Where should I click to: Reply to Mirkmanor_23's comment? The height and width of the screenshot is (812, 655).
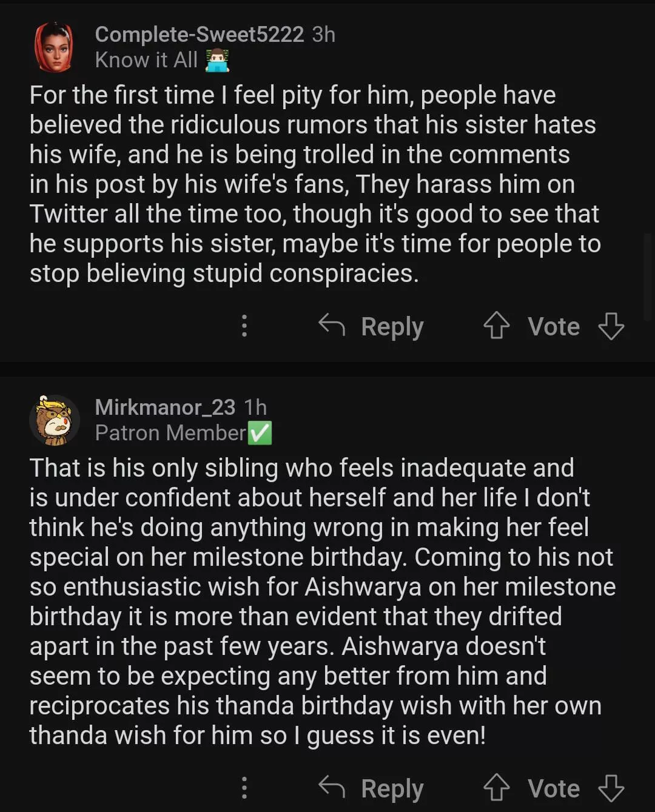point(371,788)
